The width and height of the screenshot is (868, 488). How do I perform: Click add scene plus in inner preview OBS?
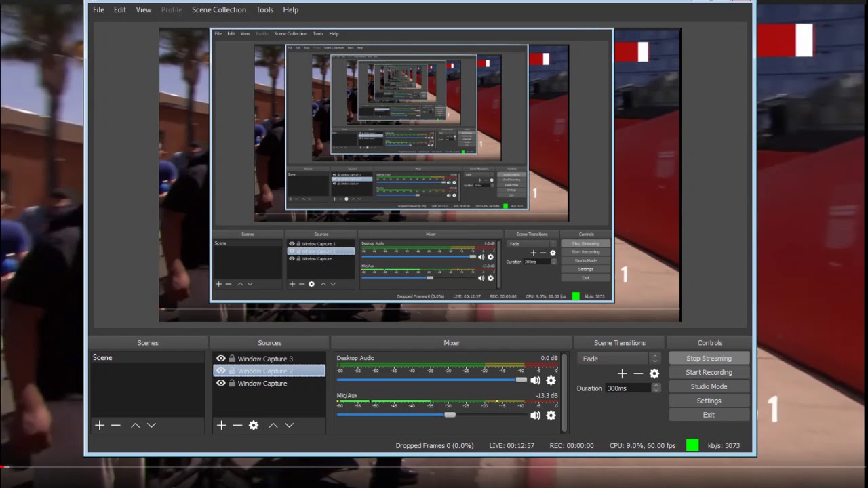coord(219,284)
